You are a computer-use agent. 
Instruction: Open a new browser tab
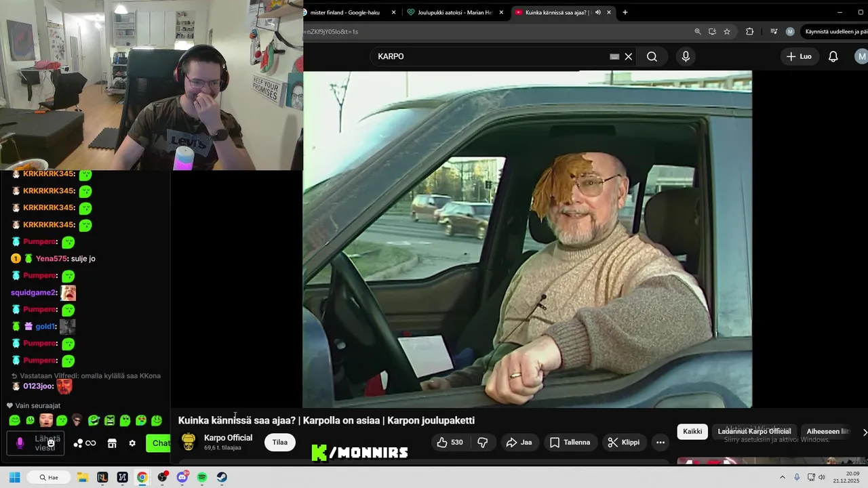(x=625, y=12)
